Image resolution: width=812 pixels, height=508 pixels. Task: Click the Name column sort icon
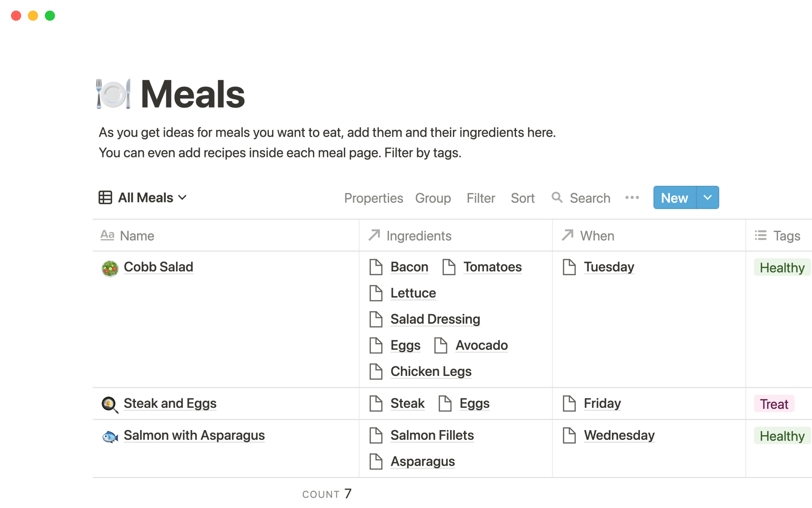[107, 235]
